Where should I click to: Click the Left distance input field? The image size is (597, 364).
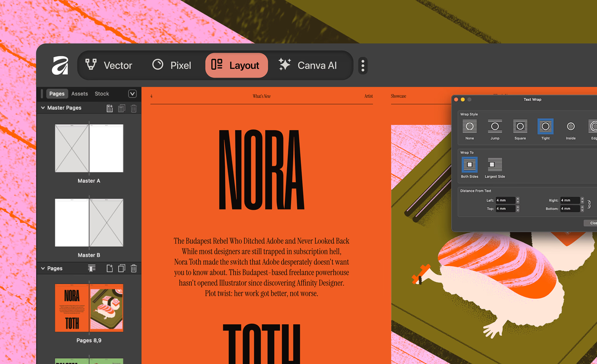point(505,200)
